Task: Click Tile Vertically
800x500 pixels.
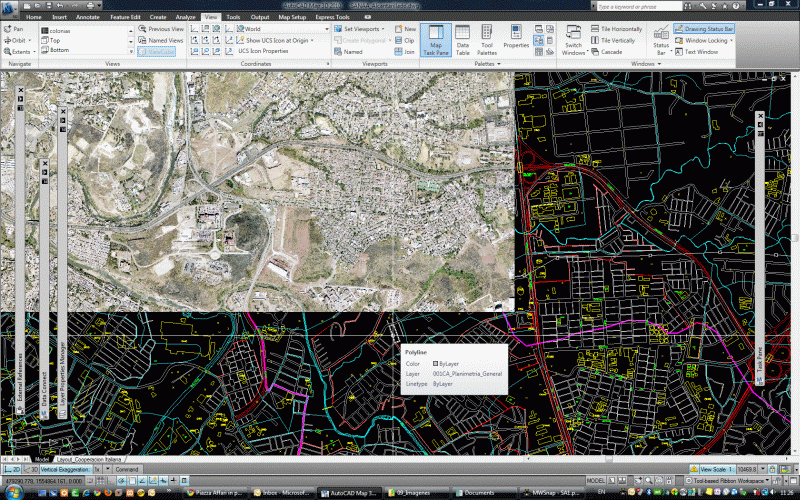Action: coord(613,40)
